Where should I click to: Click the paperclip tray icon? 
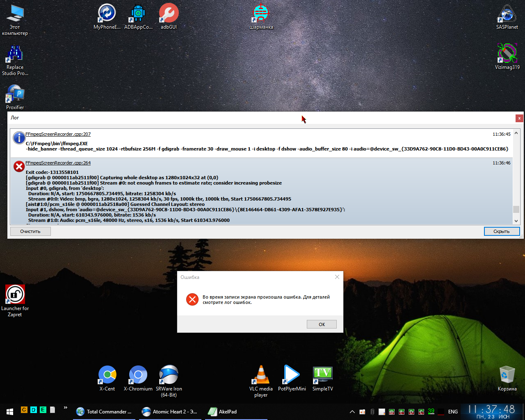[372, 412]
